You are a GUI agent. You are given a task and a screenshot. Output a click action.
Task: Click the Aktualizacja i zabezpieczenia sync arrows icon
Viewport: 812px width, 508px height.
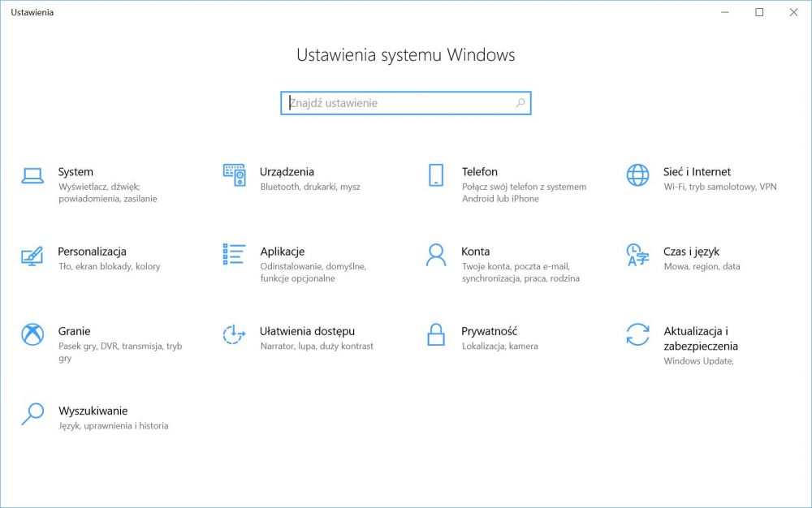637,334
